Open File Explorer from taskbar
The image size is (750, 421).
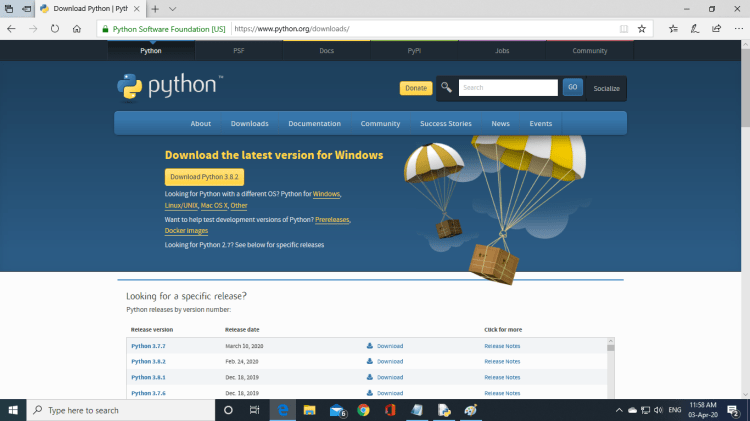[309, 410]
